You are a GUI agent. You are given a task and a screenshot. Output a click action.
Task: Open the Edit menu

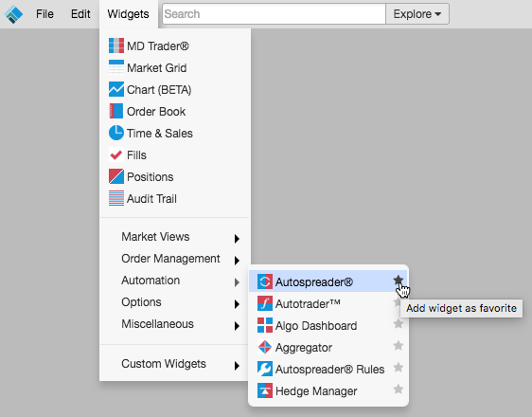point(80,14)
